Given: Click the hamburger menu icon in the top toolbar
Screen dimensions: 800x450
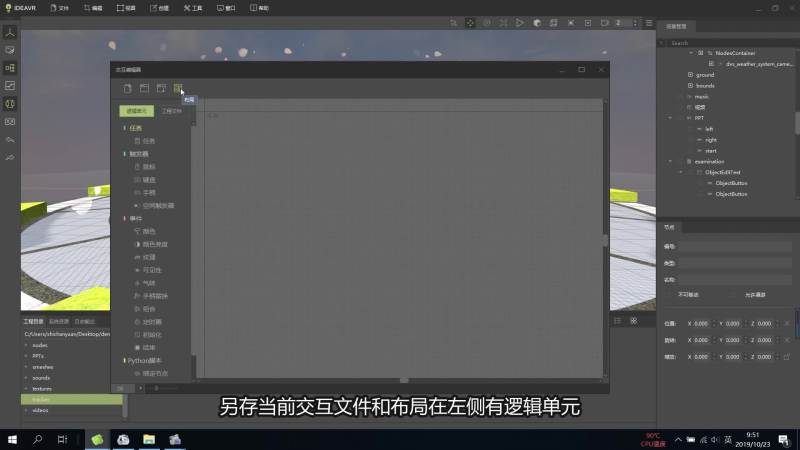Looking at the screenshot, I should tap(649, 23).
